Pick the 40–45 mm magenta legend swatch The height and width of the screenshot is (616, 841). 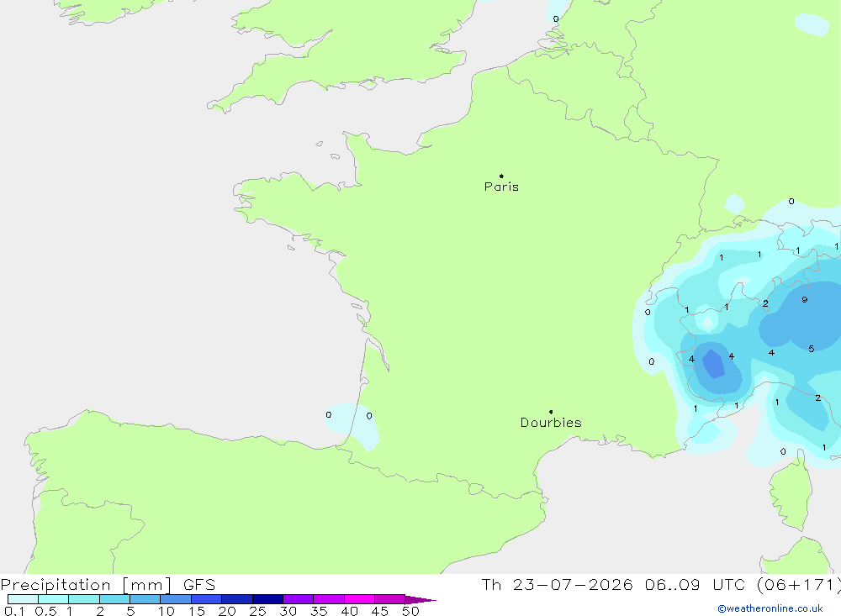coord(359,599)
